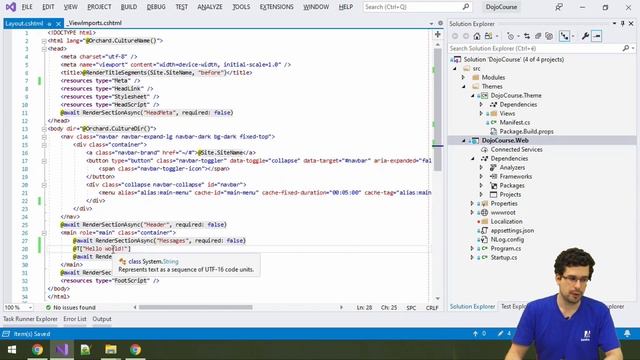
Task: Open the zoom level 100% dropdown
Action: (x=29, y=307)
